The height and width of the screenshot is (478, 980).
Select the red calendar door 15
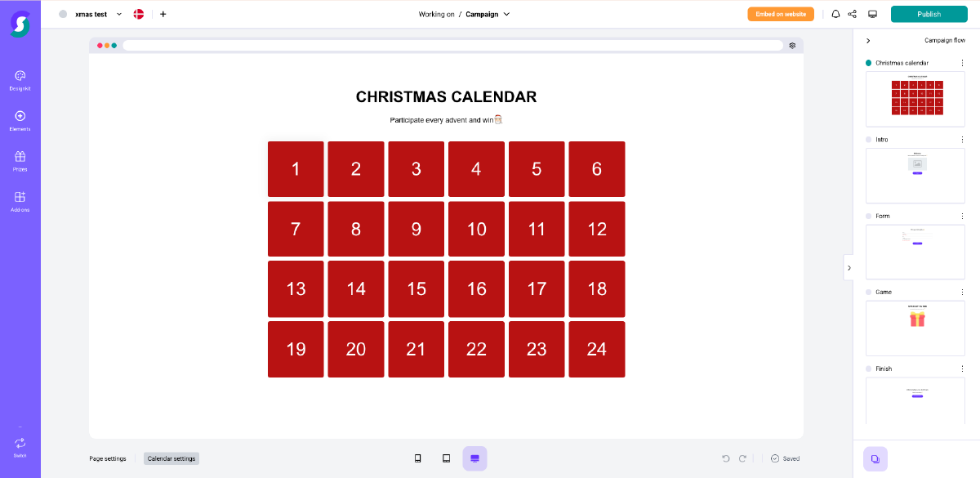416,289
